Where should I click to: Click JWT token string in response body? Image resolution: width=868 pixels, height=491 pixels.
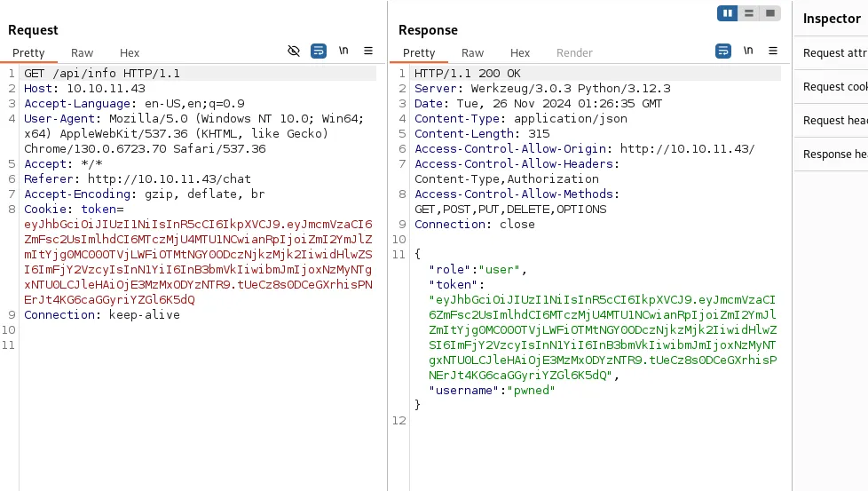tap(603, 337)
